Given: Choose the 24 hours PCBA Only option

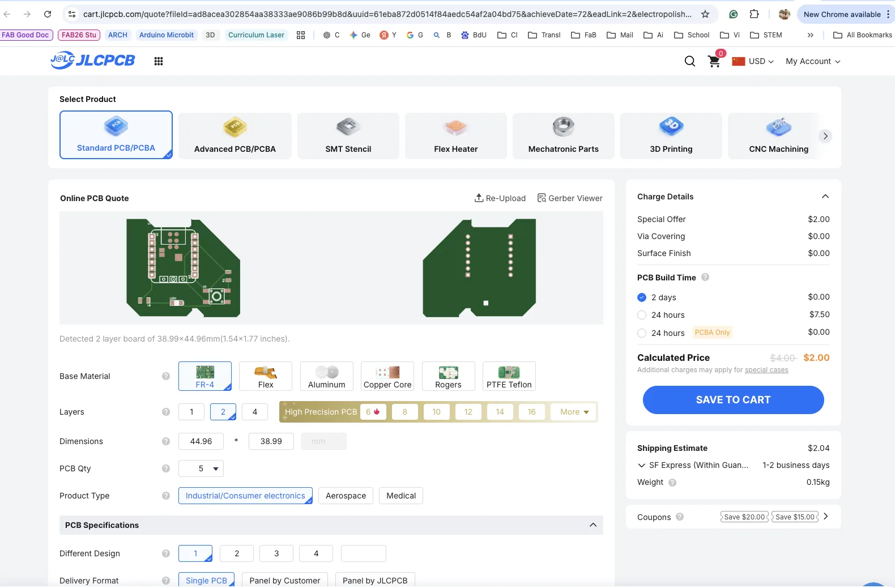Looking at the screenshot, I should coord(642,333).
